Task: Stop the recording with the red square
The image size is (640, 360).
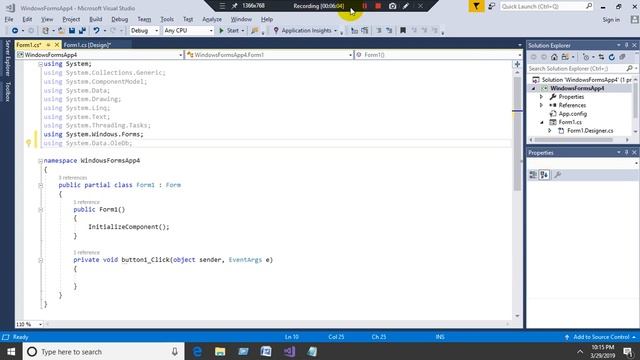Action: tap(378, 6)
